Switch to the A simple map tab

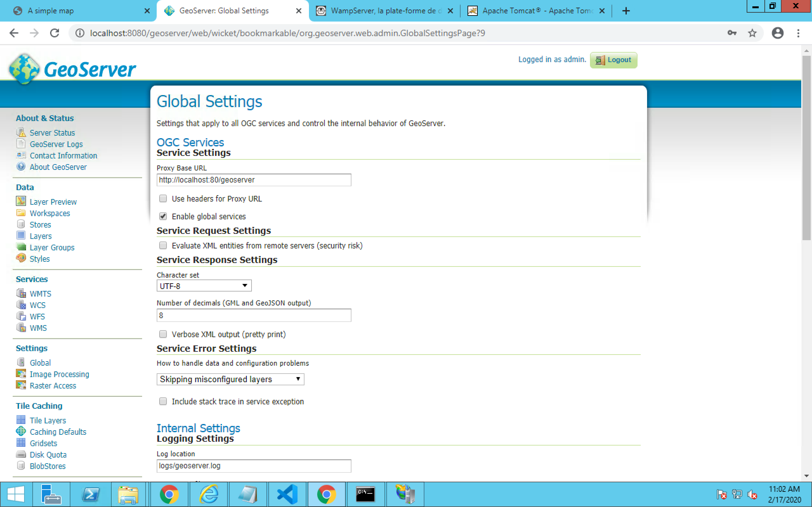point(50,10)
